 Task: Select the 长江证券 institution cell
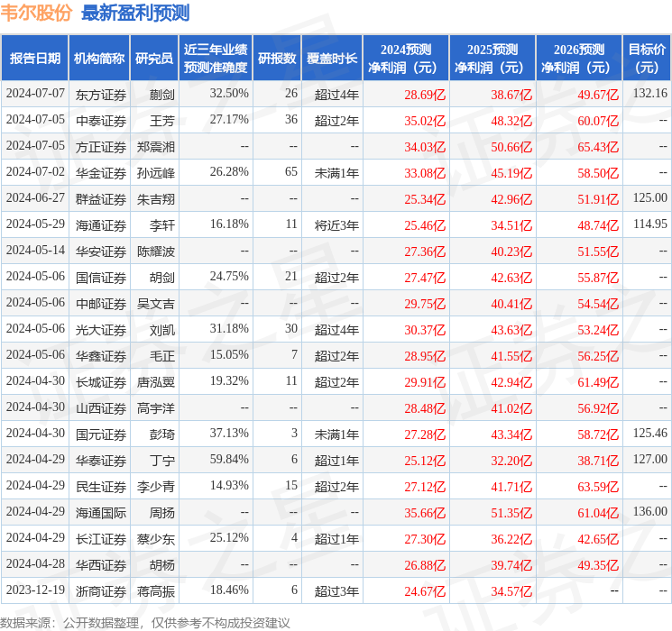point(101,539)
